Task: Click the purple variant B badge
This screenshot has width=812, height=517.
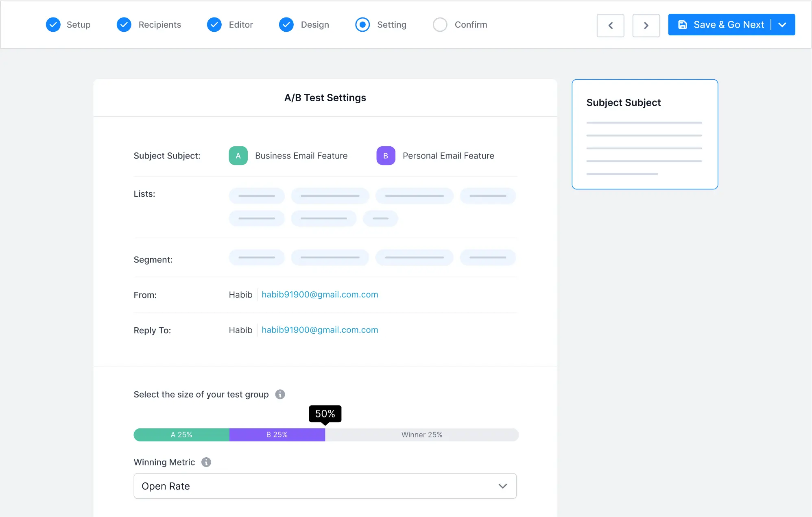Action: tap(386, 156)
